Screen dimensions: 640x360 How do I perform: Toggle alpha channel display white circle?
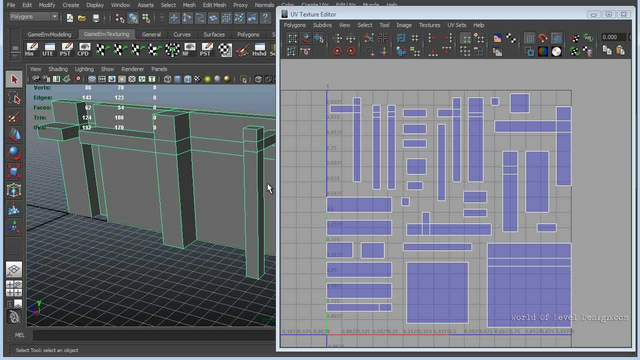(x=556, y=51)
